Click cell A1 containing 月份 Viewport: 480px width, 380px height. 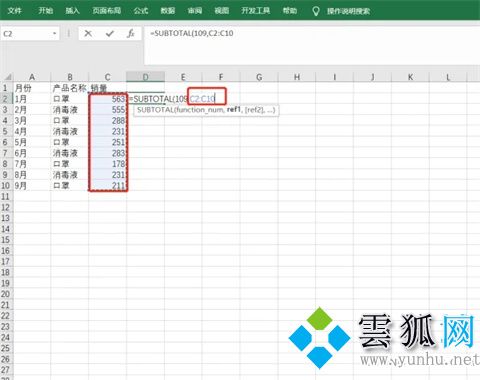click(x=32, y=88)
